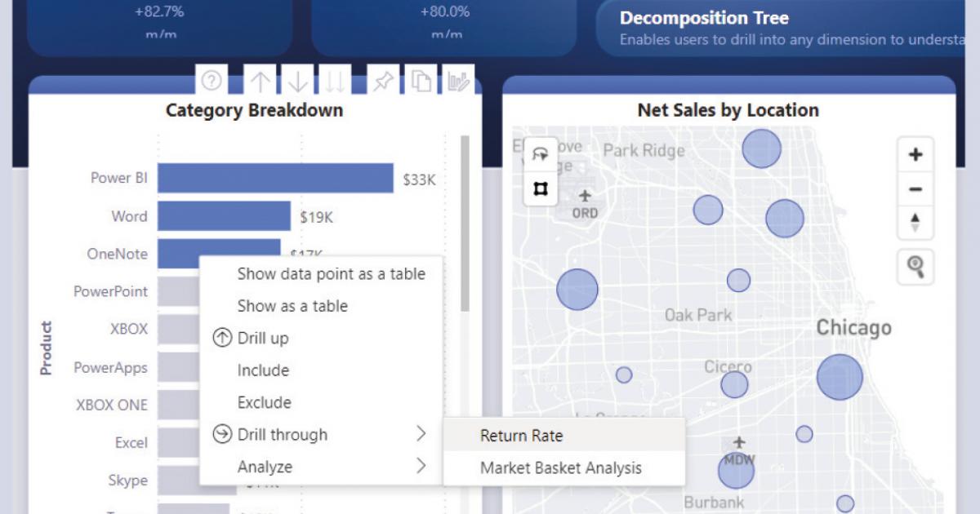Pin the Category Breakdown visual
This screenshot has width=980, height=514.
coord(383,81)
